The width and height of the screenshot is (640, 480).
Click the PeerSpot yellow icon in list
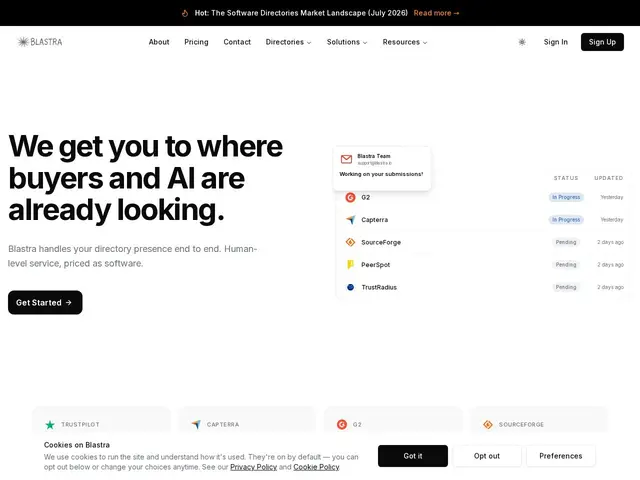(x=350, y=264)
